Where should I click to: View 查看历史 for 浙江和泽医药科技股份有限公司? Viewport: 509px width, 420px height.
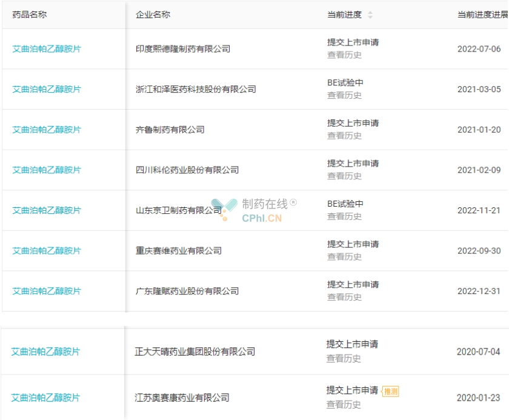coord(344,95)
